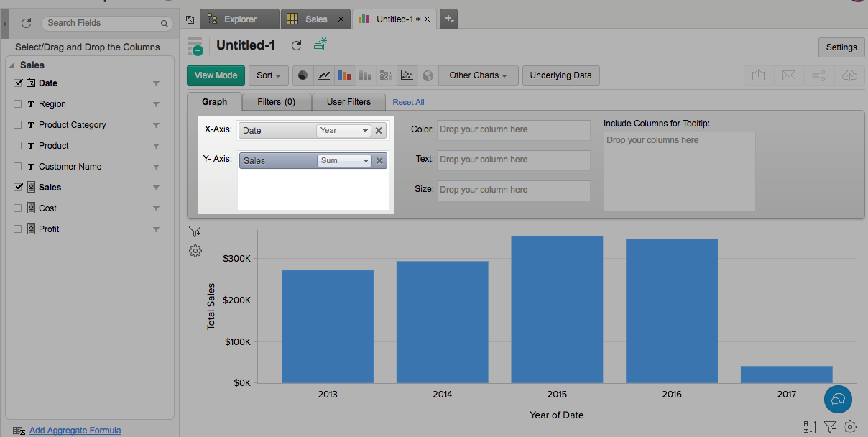Screen dimensions: 868x437
Task: Click the email envelope icon
Action: click(x=788, y=75)
